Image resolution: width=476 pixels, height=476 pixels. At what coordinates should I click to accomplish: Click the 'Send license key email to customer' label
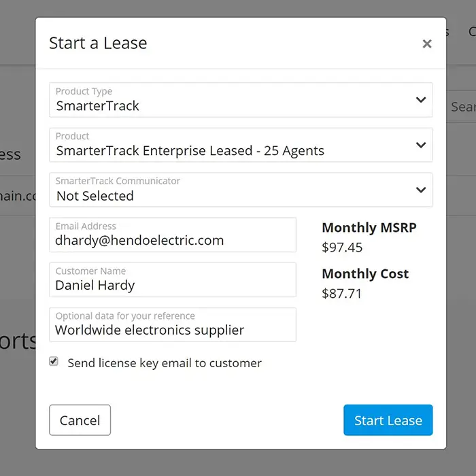(165, 362)
